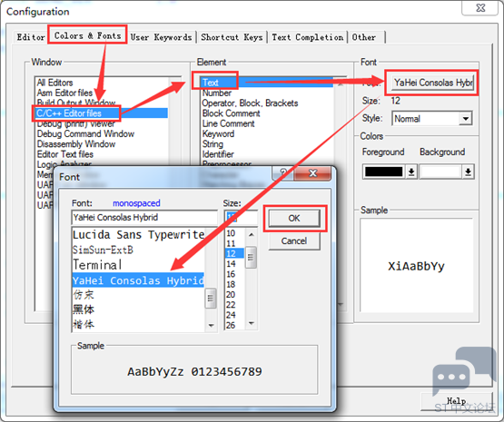504x422 pixels.
Task: Select Asm Editor files in Window list
Action: coord(64,93)
